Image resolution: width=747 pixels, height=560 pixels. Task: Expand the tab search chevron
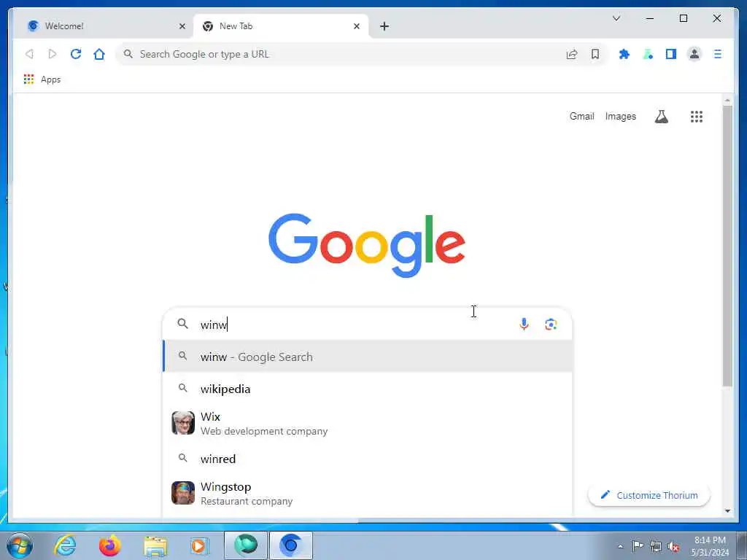point(616,18)
